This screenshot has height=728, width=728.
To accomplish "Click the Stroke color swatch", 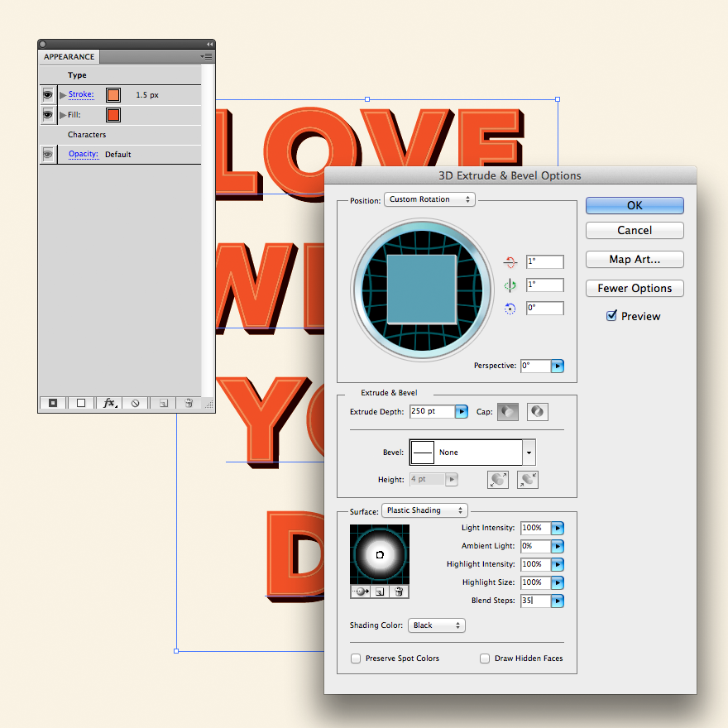I will [113, 94].
